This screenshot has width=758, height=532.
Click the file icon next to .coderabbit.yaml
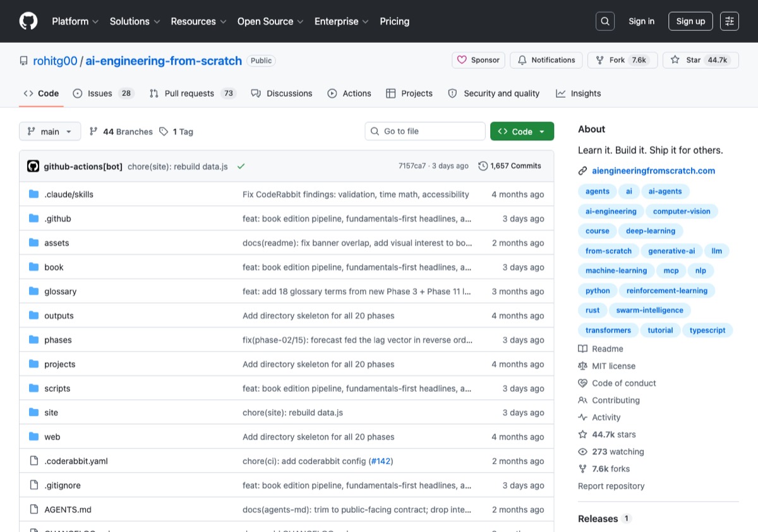click(34, 461)
